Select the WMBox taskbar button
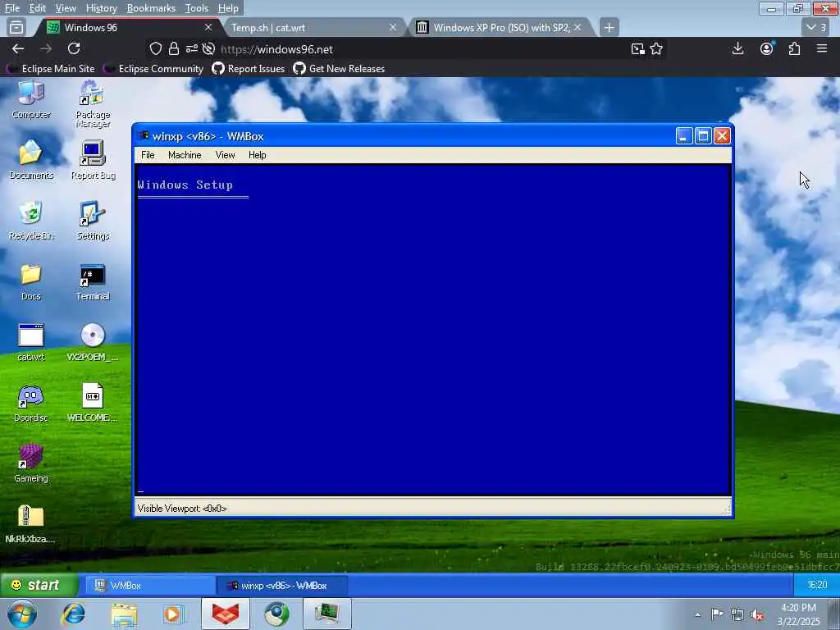 (151, 586)
